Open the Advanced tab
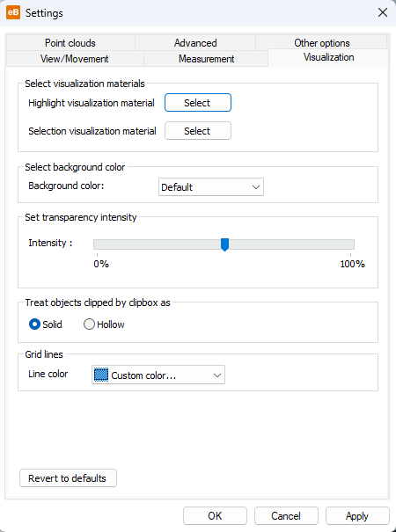 point(195,43)
